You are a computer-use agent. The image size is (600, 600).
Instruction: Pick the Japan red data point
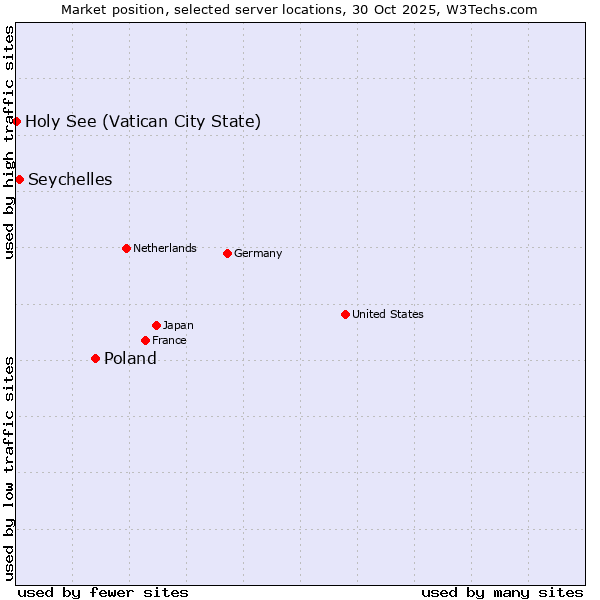point(156,325)
